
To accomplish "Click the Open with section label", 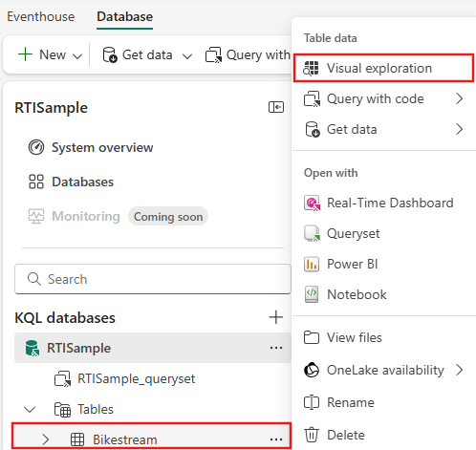I will (x=331, y=173).
